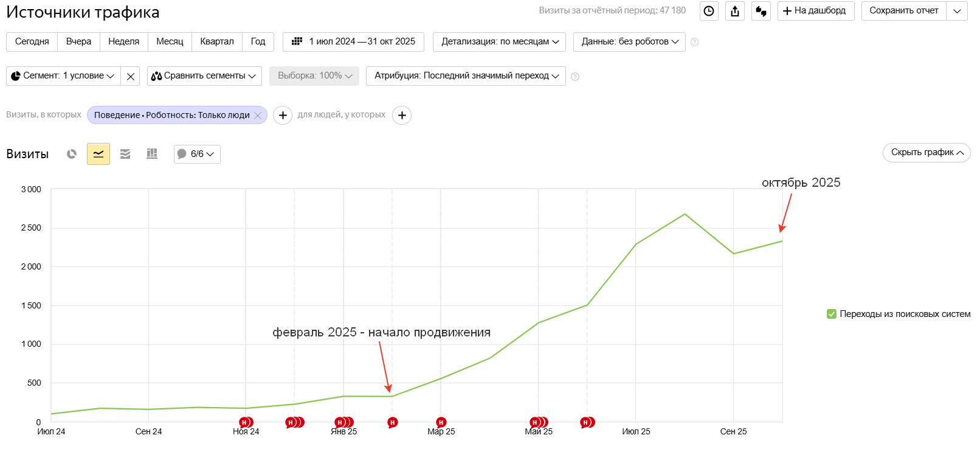Click the annotation marker at Май 25
The width and height of the screenshot is (980, 466).
(539, 422)
